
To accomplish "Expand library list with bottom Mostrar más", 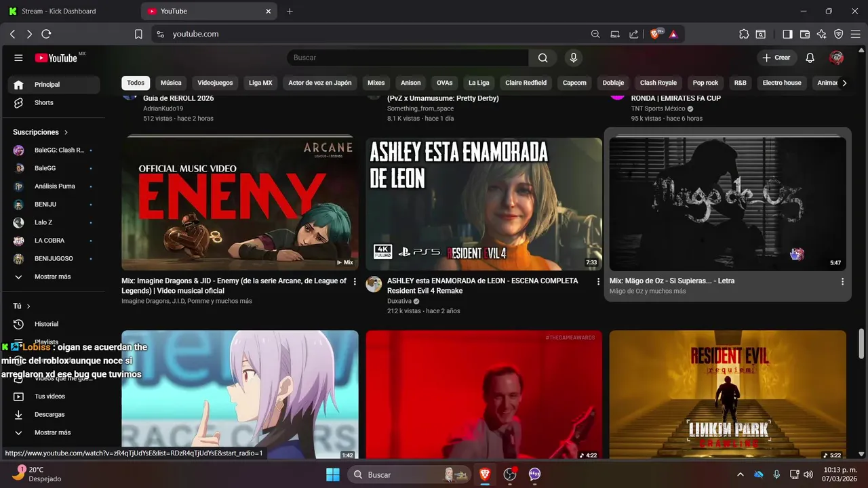I will (54, 432).
